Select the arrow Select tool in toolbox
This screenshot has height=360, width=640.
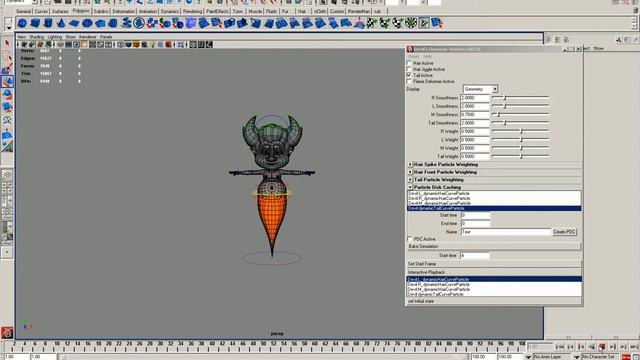coord(7,43)
